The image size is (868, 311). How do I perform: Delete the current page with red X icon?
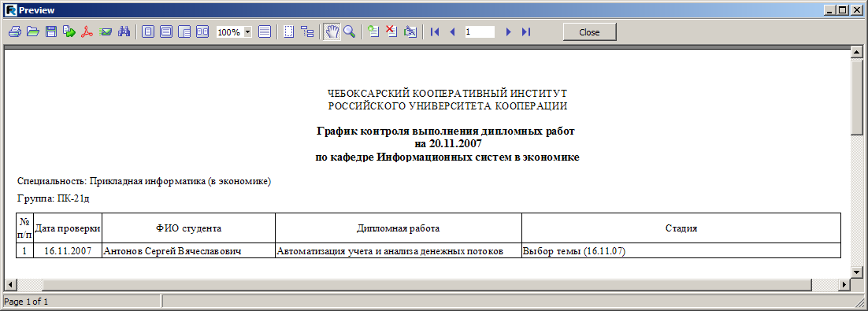pos(391,32)
